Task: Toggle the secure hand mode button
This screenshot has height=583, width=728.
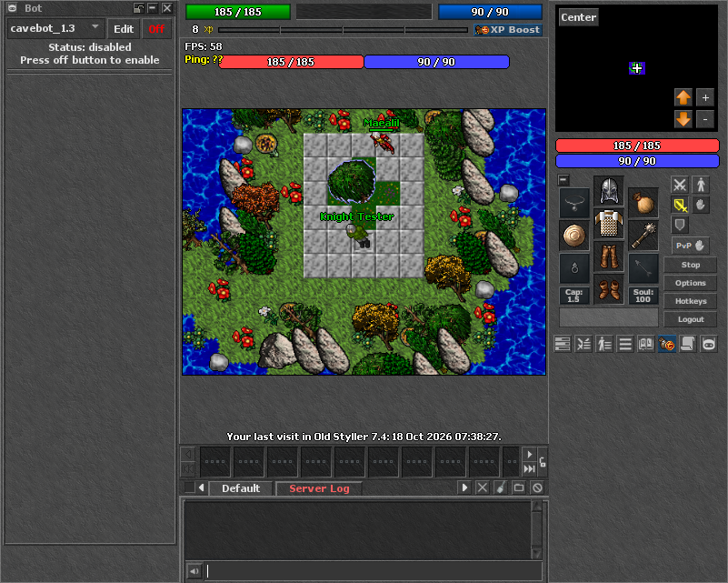Action: [x=701, y=205]
